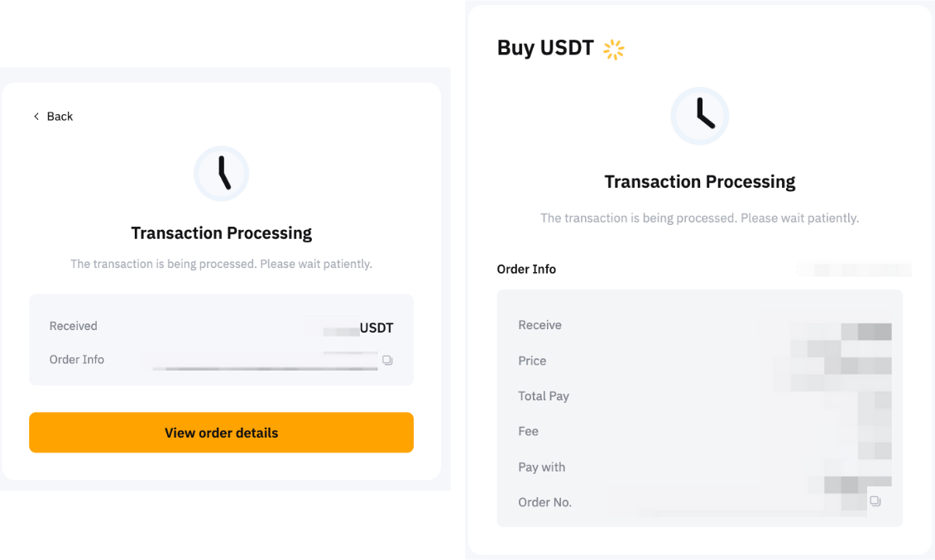Click the clock icon above View order details
The width and height of the screenshot is (935, 560).
[x=221, y=174]
